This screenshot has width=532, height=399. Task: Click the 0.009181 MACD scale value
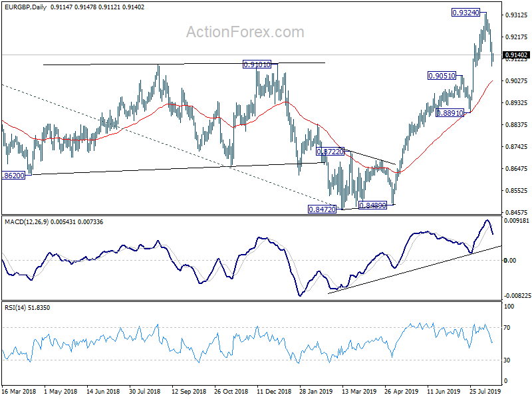(517, 221)
